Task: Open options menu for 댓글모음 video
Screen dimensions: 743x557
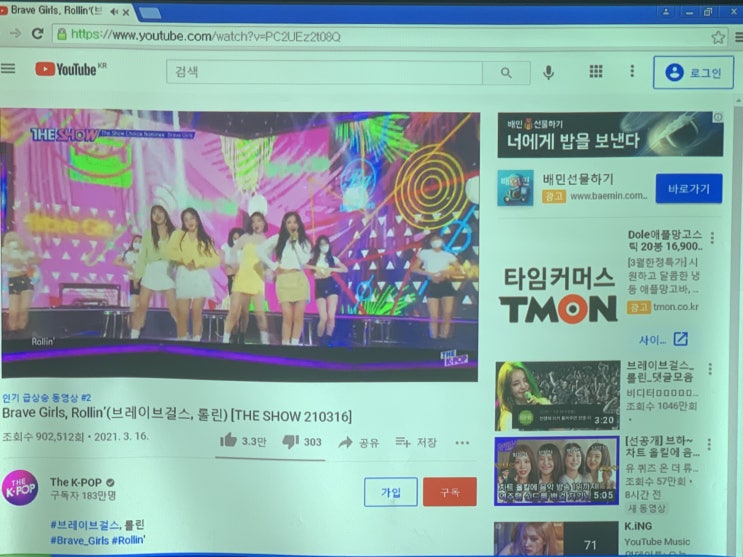Action: coord(710,369)
